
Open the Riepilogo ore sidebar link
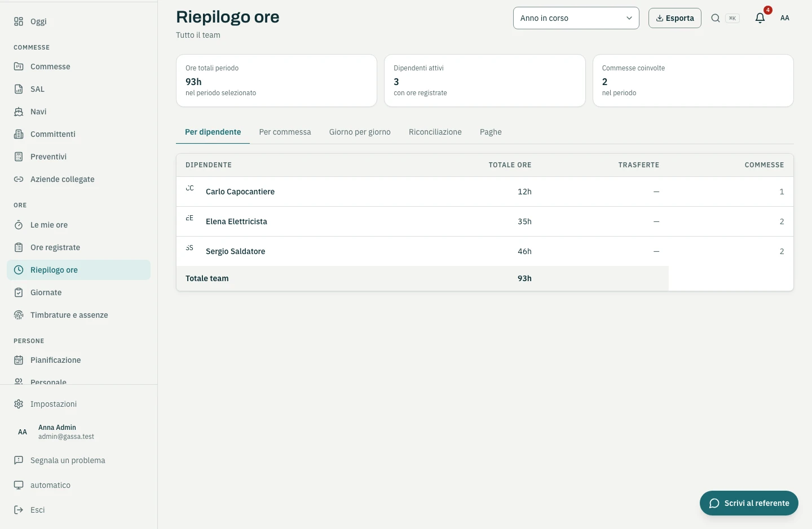pyautogui.click(x=79, y=270)
